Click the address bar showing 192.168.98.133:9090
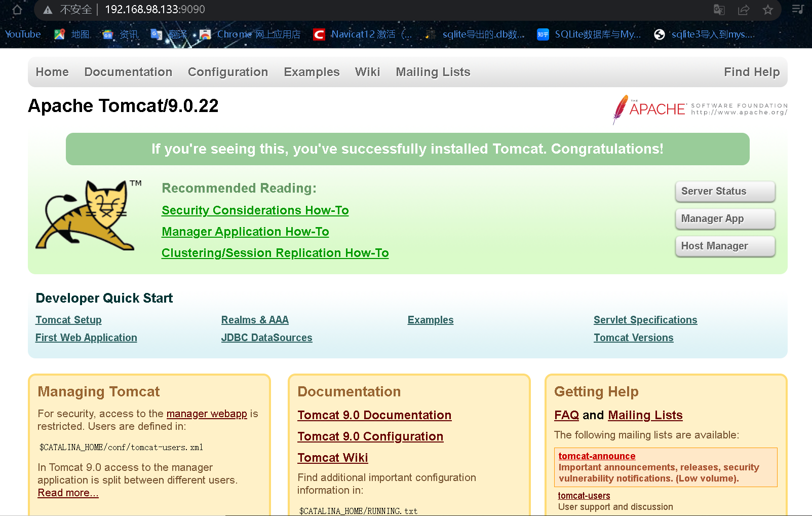Screen dimensions: 812x516 coord(155,10)
